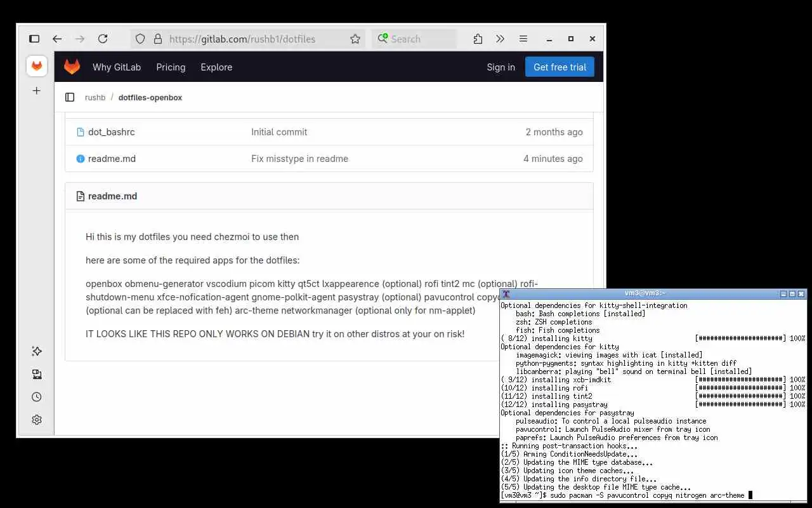812x508 pixels.
Task: Minimize the terminal window
Action: [783, 293]
